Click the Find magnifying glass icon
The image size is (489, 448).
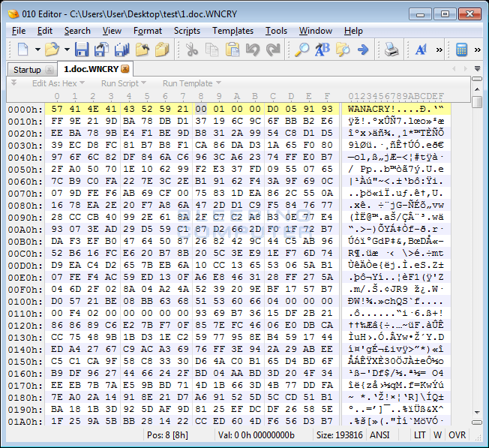301,50
